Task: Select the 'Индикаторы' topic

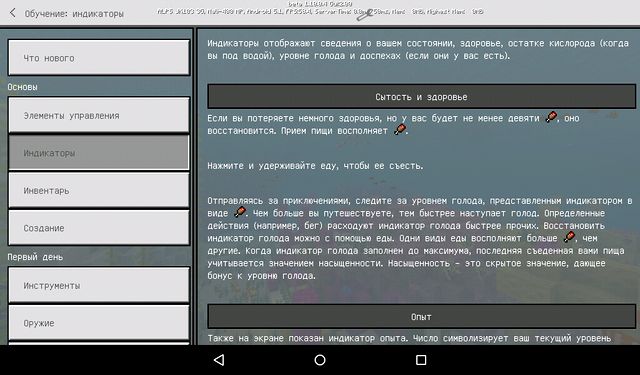Action: 99,153
